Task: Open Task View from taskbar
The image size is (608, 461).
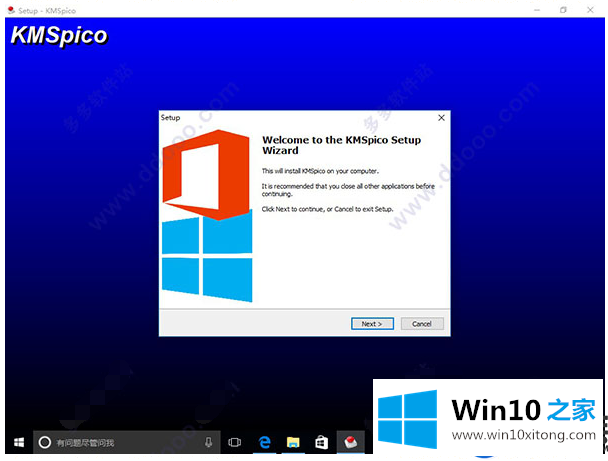Action: (235, 442)
